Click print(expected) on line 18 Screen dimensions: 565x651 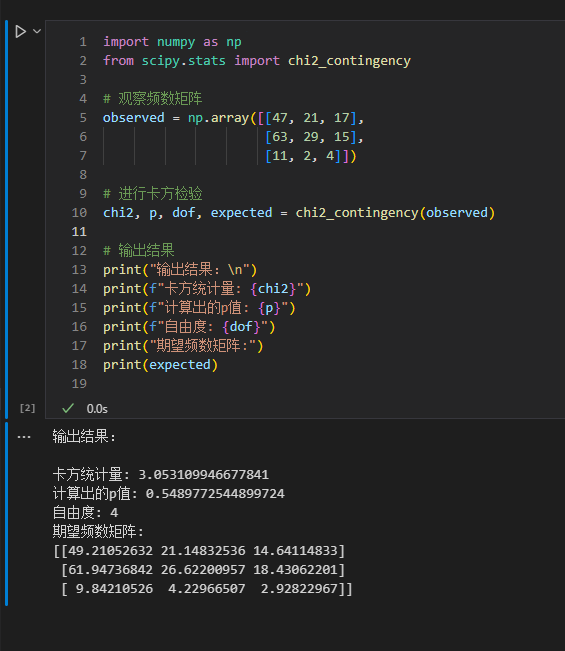click(160, 365)
